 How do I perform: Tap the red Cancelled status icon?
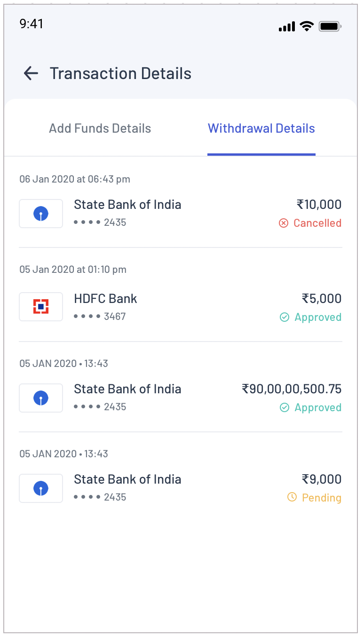click(284, 223)
